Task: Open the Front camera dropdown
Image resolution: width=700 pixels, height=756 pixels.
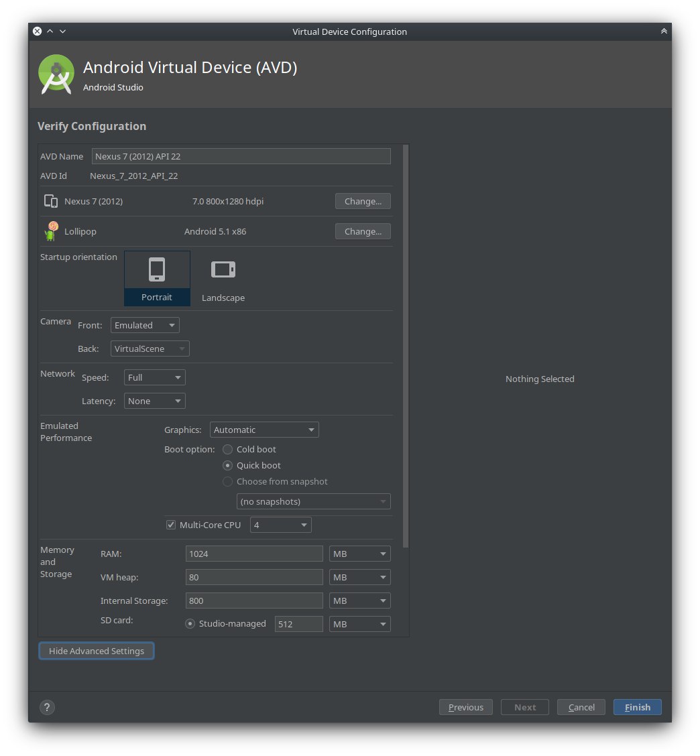Action: [145, 325]
